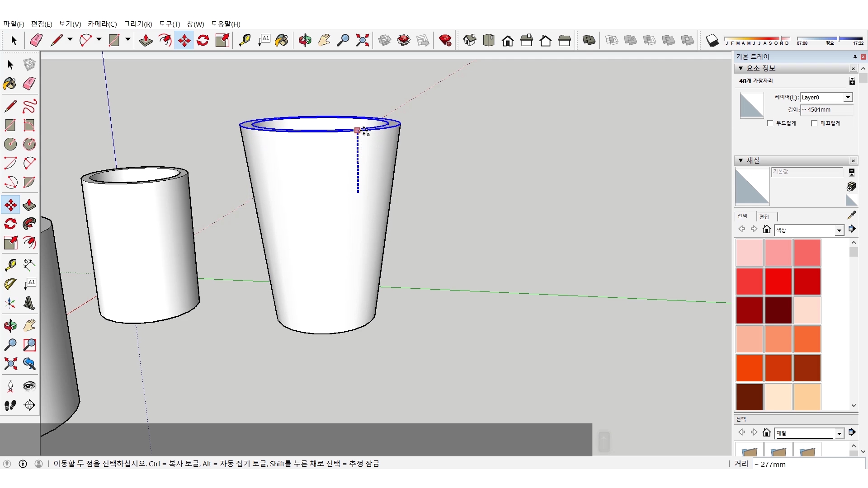Open the 카메라(C) menu
Image resolution: width=868 pixels, height=488 pixels.
click(x=102, y=24)
